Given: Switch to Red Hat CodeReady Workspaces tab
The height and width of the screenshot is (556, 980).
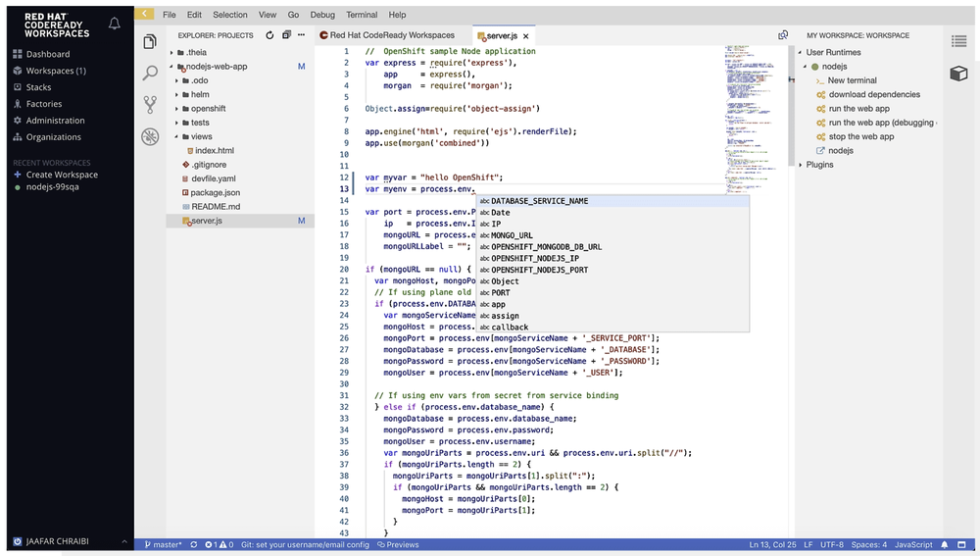Looking at the screenshot, I should pyautogui.click(x=393, y=35).
